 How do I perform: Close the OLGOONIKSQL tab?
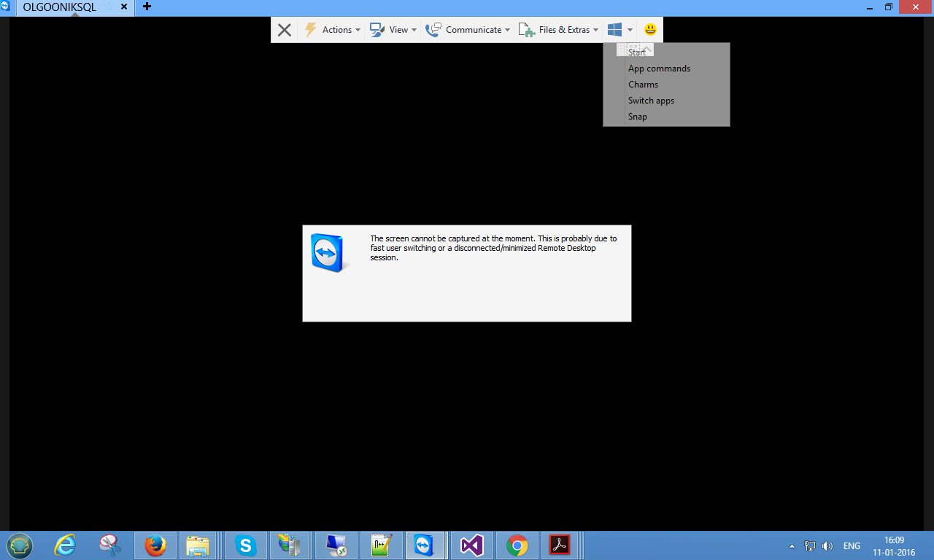click(123, 7)
